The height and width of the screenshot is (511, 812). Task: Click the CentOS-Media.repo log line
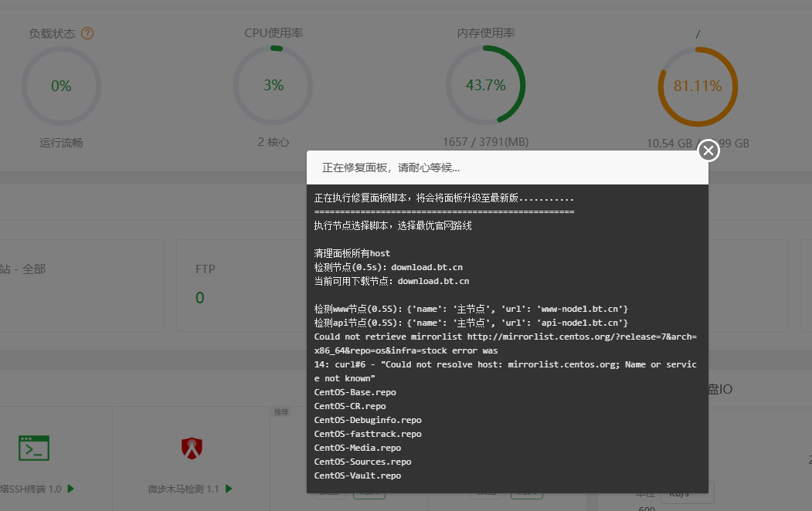tap(357, 448)
